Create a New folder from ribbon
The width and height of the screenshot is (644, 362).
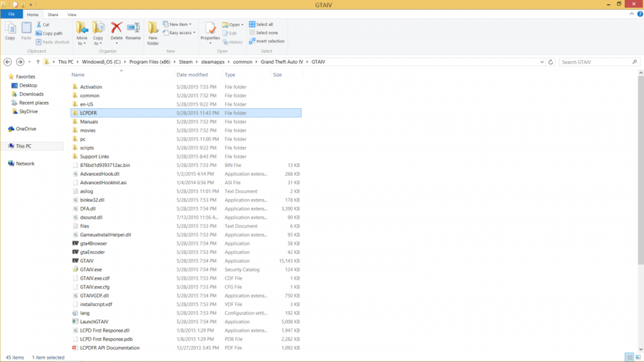[x=153, y=33]
